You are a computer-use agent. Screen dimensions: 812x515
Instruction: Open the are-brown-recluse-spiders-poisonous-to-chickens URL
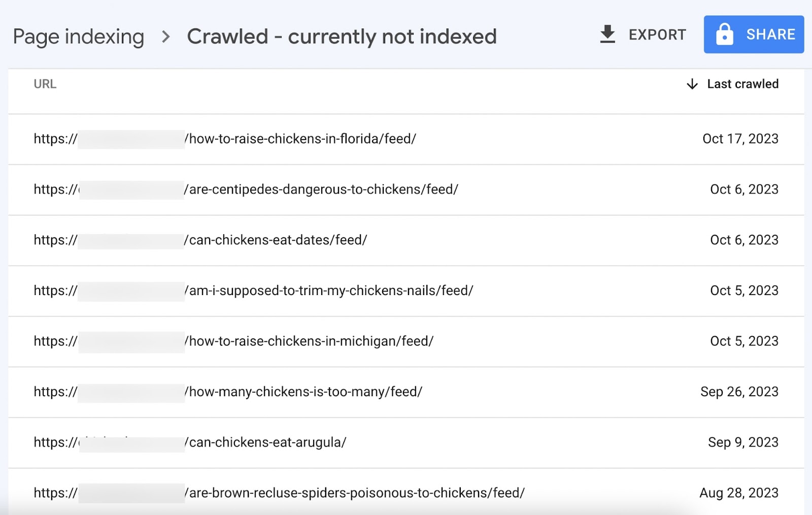point(279,492)
